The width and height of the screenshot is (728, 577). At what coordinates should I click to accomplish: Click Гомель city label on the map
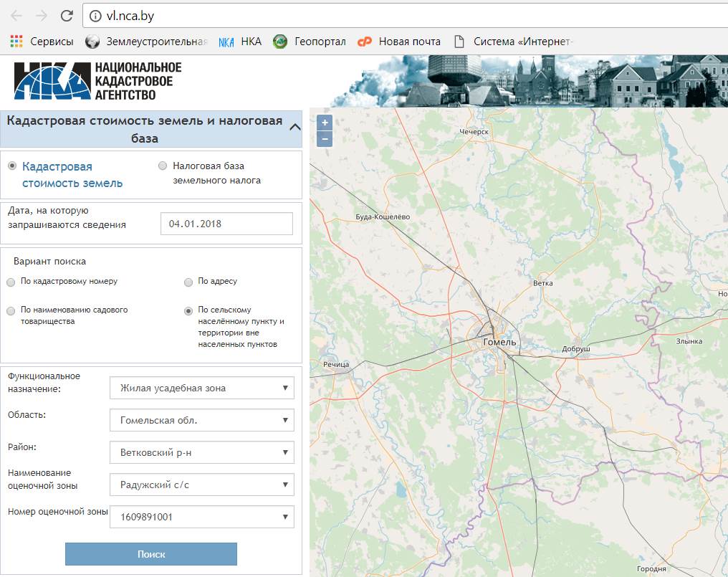click(x=499, y=342)
